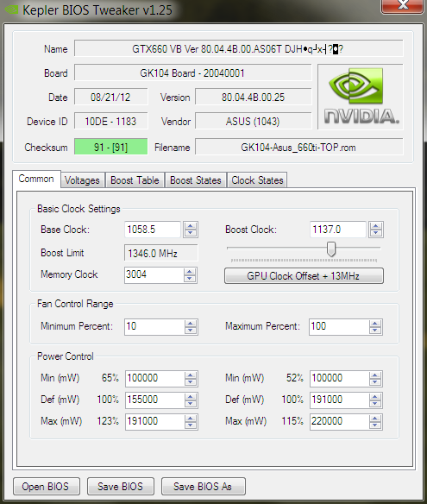427x504 pixels.
Task: Select the Common tab
Action: click(x=36, y=179)
